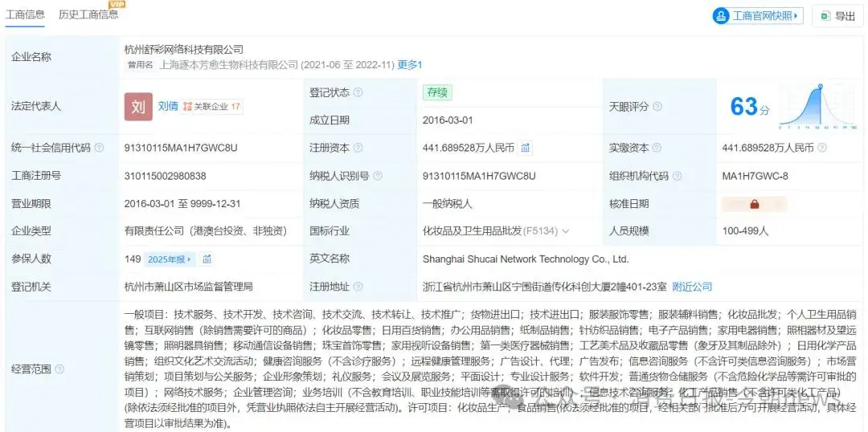Click help icon after 实缴资本 amount
This screenshot has height=432, width=868.
click(x=822, y=149)
